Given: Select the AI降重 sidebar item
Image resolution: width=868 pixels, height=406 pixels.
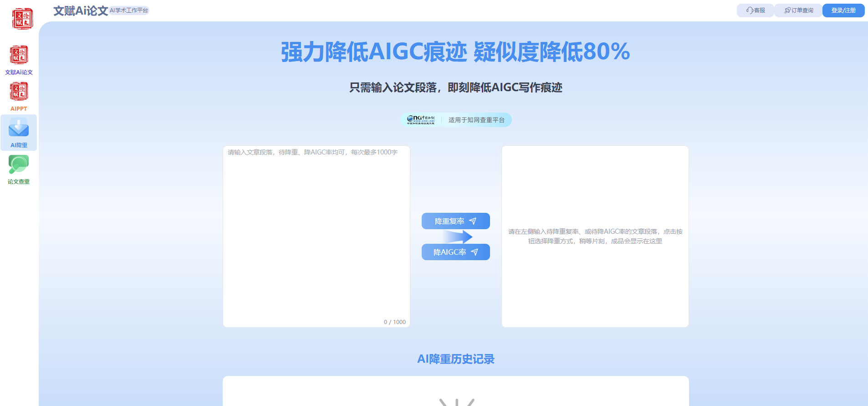Looking at the screenshot, I should click(19, 133).
